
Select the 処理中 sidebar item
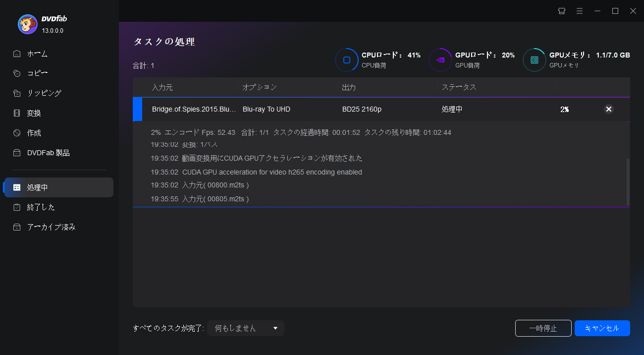click(x=58, y=187)
